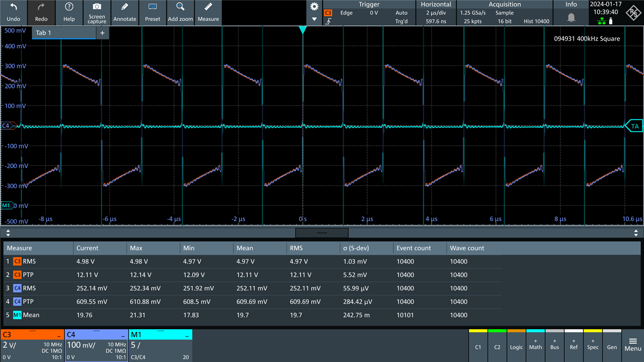The height and width of the screenshot is (362, 644).
Task: Toggle channel C2 on
Action: [x=497, y=344]
